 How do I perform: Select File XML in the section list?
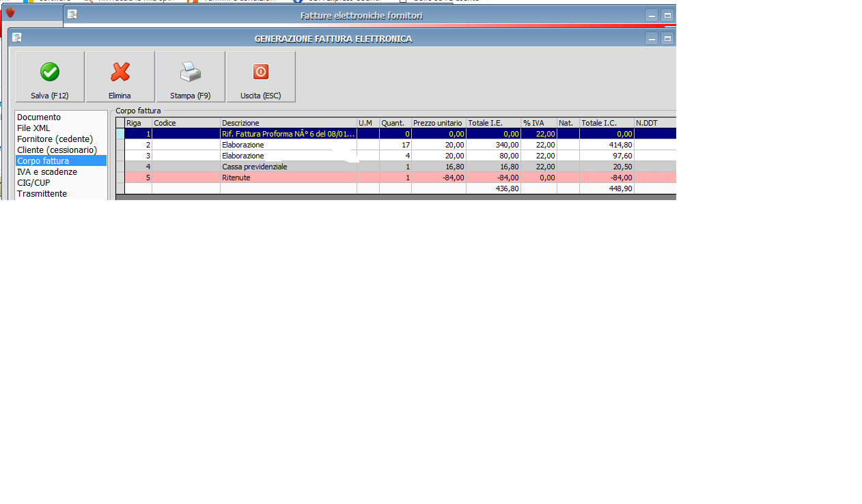pos(61,128)
